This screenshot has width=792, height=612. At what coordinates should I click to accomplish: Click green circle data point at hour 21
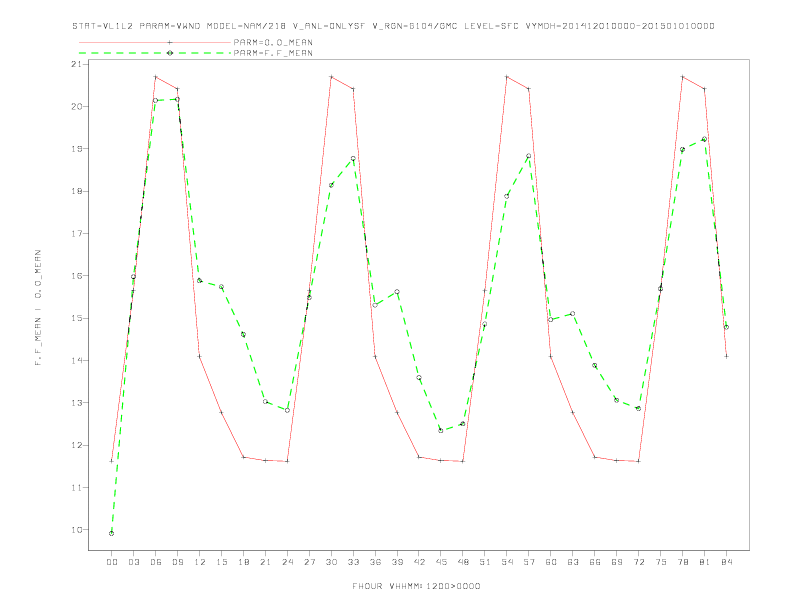(x=265, y=401)
